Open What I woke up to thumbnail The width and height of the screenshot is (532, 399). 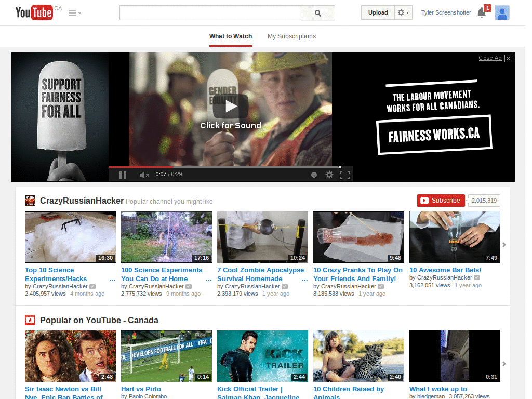click(455, 356)
